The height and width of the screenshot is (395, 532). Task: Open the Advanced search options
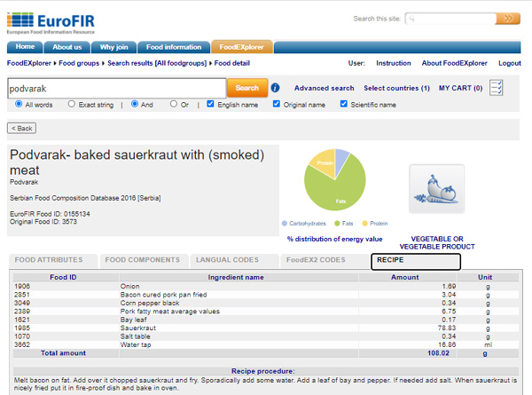324,88
